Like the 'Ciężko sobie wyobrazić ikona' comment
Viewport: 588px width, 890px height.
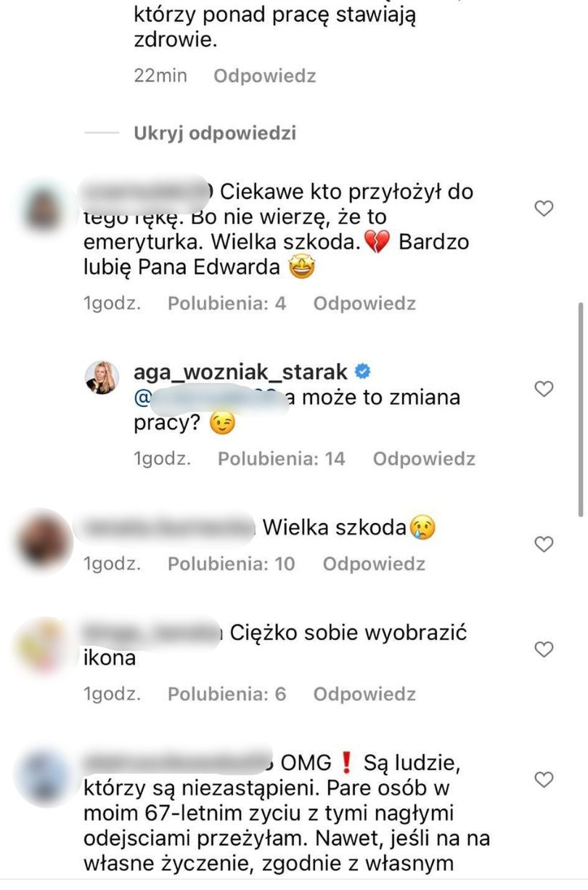pos(544,650)
